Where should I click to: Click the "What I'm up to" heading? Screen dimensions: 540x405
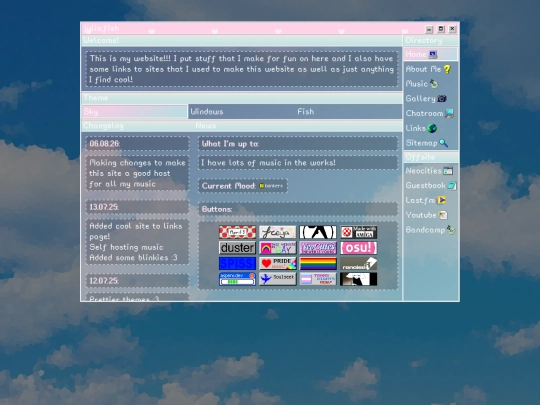(230, 144)
